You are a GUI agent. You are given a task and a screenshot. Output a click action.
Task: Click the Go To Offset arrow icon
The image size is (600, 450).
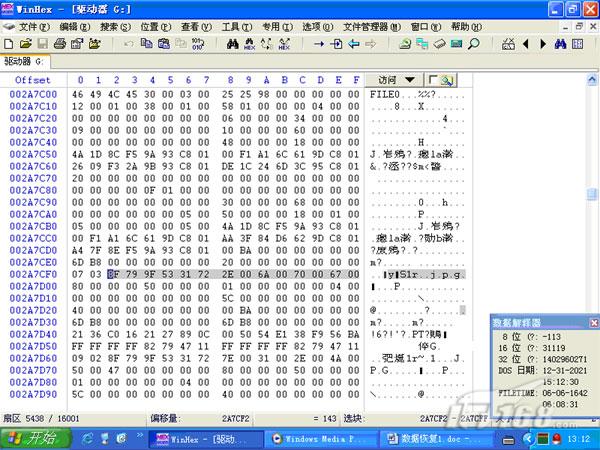(x=320, y=44)
